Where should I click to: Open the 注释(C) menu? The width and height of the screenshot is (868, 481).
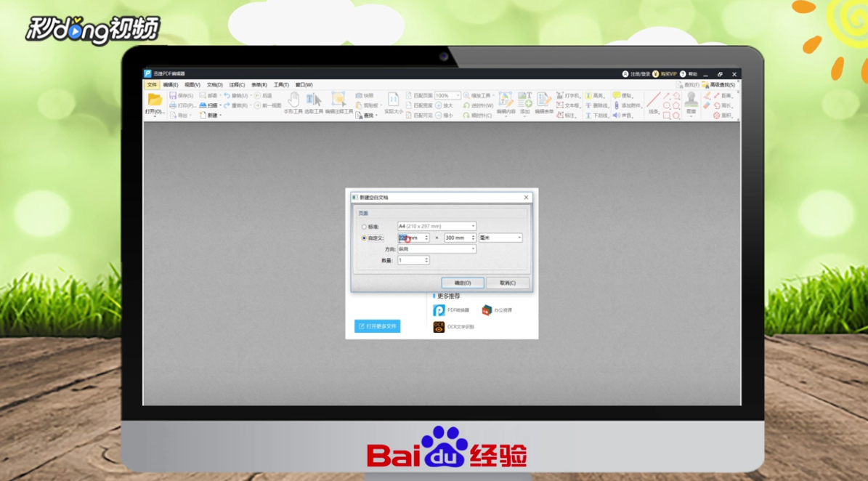pos(235,84)
